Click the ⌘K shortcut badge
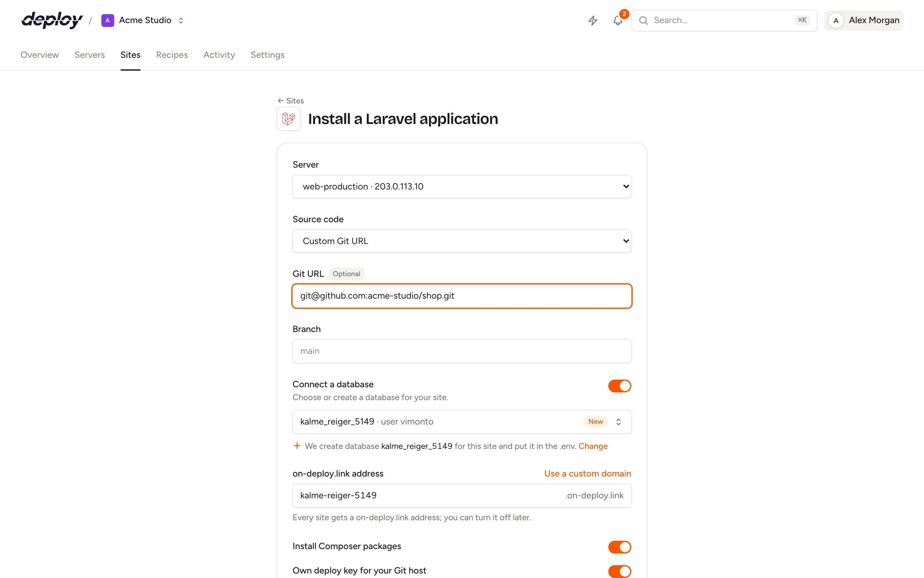924x578 pixels. point(802,20)
